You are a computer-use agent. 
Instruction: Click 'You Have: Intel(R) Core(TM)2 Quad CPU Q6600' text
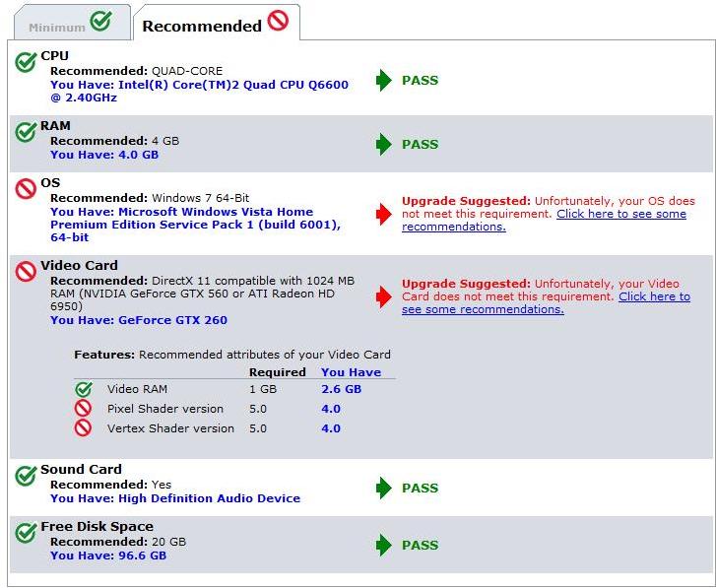coord(200,85)
